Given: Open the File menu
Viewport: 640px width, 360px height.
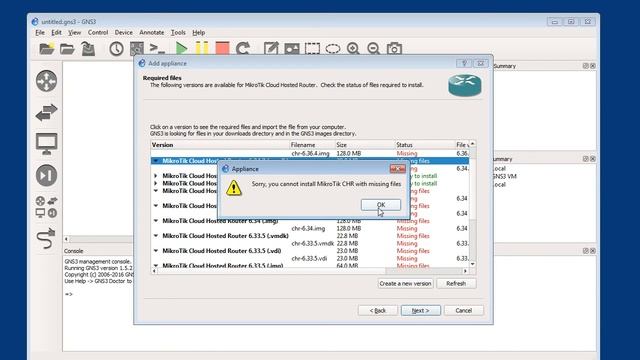Looking at the screenshot, I should coord(40,33).
